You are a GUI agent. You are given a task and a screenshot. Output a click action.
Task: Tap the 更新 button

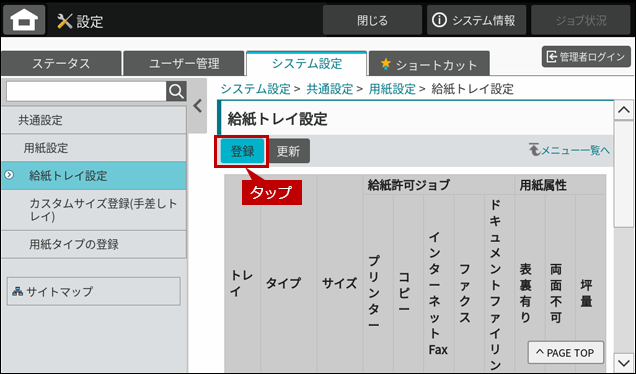(x=288, y=151)
